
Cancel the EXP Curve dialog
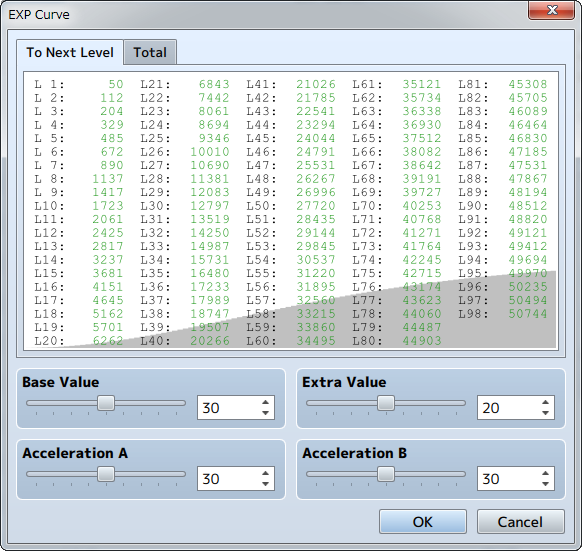(x=520, y=522)
